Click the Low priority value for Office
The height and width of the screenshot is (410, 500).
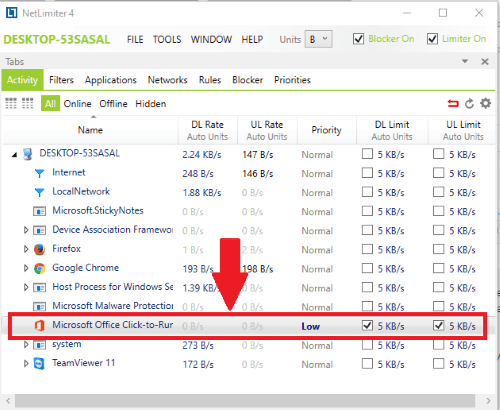(311, 326)
